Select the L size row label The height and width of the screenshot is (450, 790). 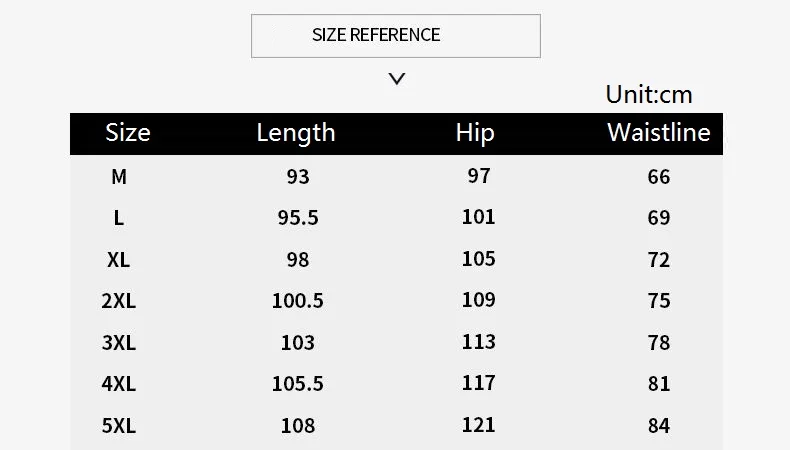tap(118, 218)
